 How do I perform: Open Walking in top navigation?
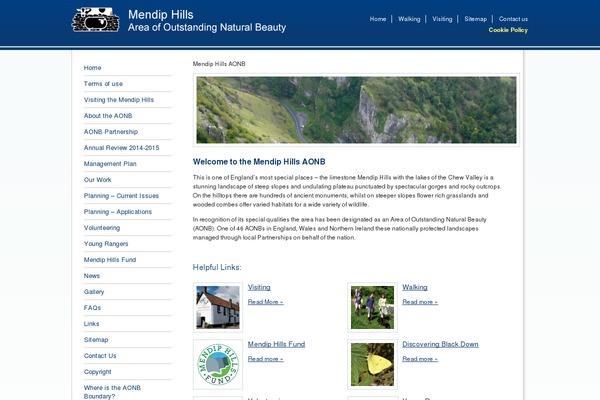point(409,19)
